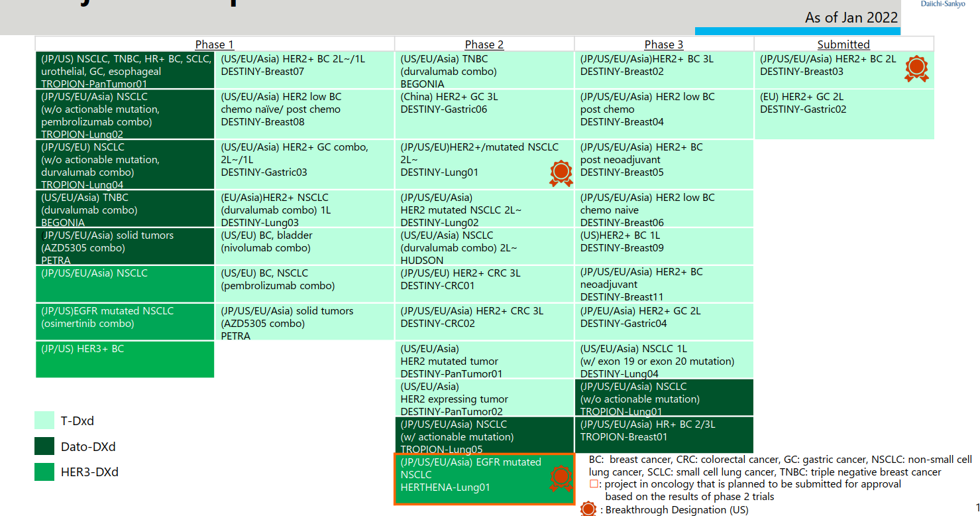This screenshot has height=516, width=980.
Task: Click the Phase 1 column header
Action: (214, 44)
